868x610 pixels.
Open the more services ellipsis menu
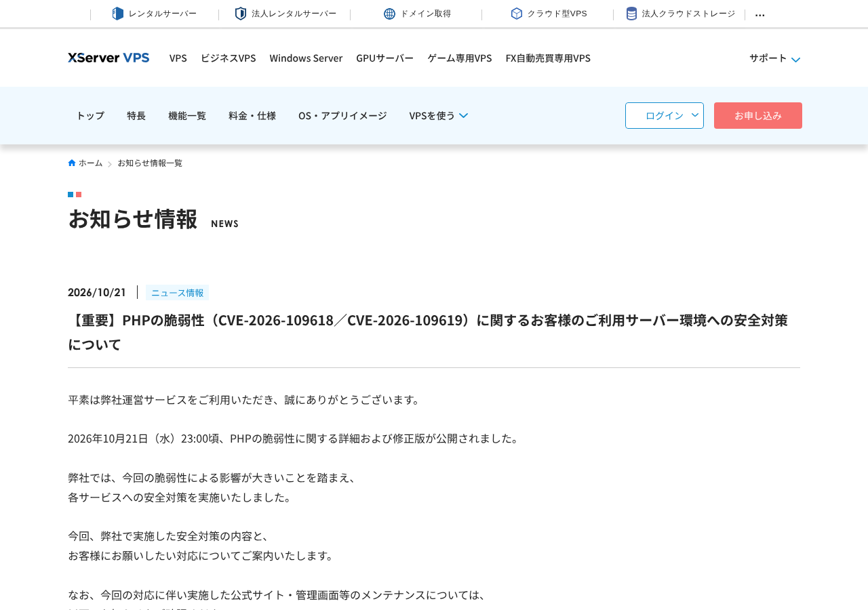point(760,14)
